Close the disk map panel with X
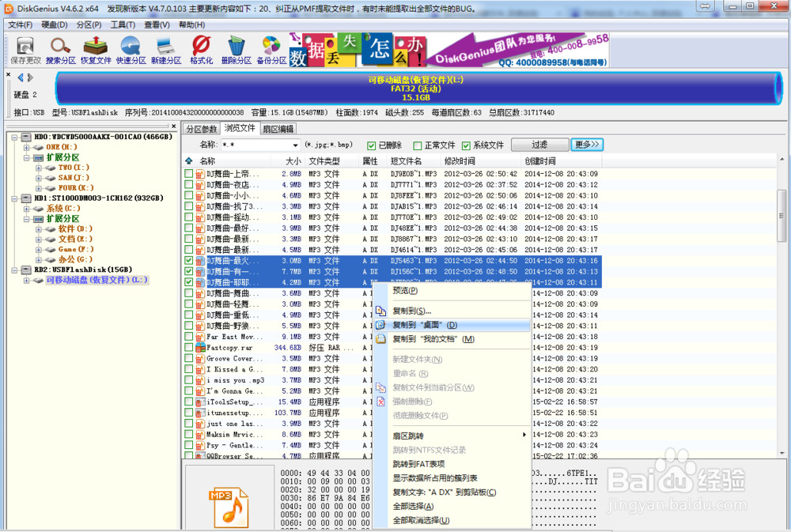Screen dimensions: 791x532 [8, 74]
